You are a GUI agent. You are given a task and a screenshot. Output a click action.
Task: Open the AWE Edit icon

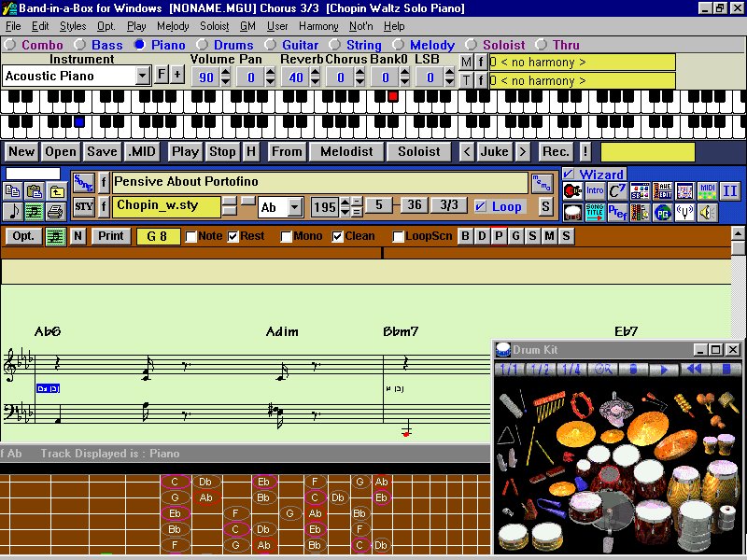click(662, 191)
